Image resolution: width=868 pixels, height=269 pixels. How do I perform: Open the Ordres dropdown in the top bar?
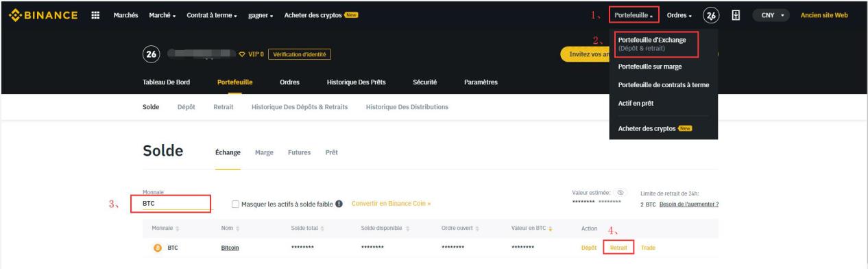coord(679,15)
